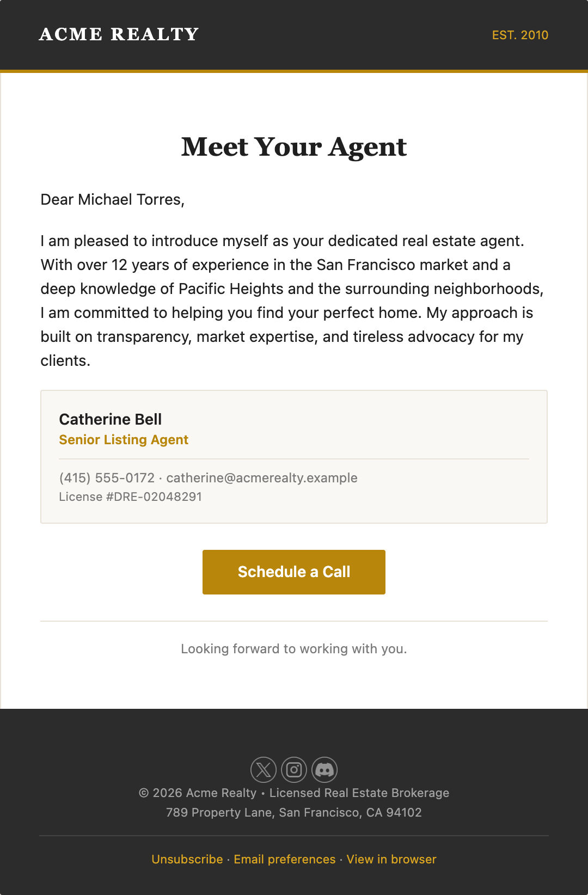Click the Schedule a Call button
The image size is (588, 895).
pos(294,572)
